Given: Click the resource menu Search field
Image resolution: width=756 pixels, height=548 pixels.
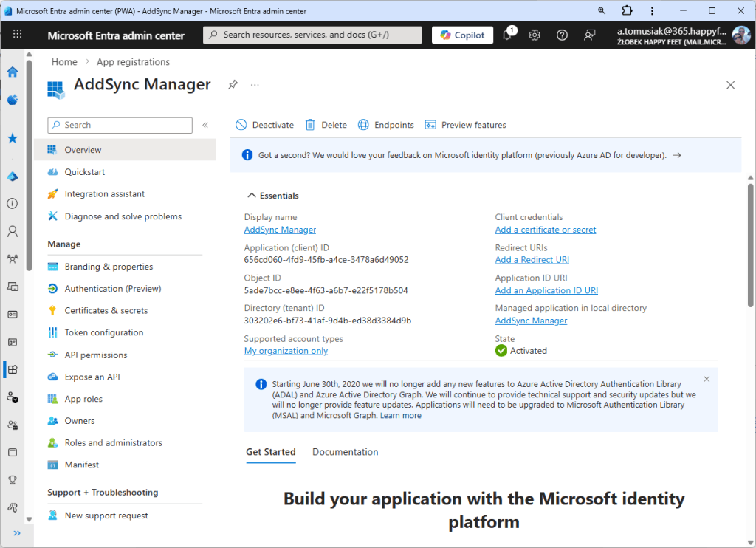Looking at the screenshot, I should click(x=120, y=126).
